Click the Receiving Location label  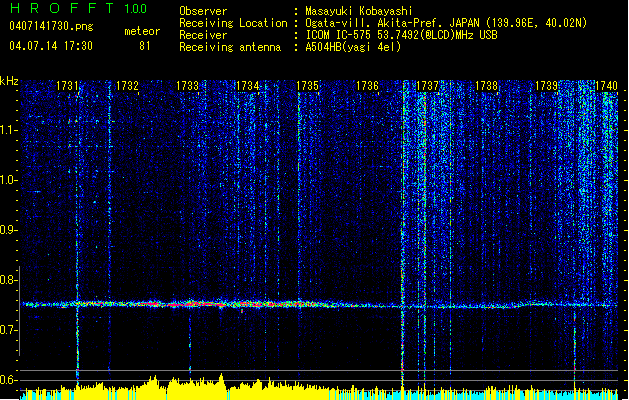click(x=233, y=23)
